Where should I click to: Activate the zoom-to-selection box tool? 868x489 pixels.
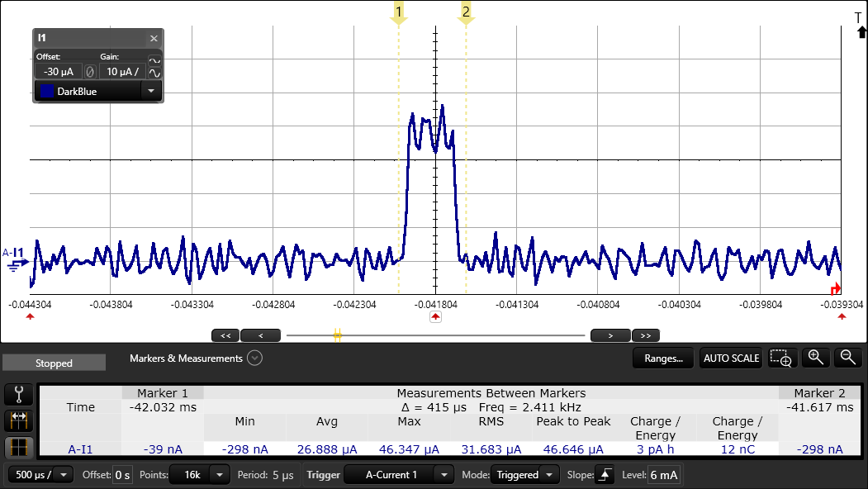click(x=780, y=358)
